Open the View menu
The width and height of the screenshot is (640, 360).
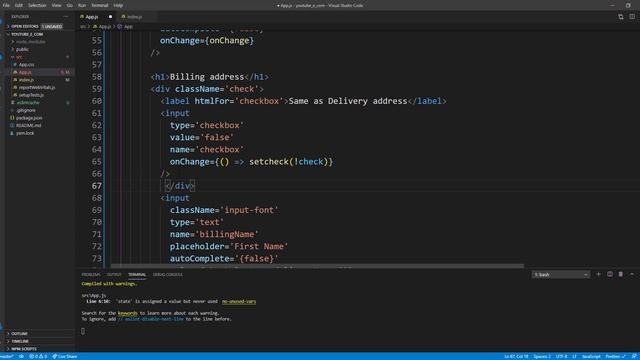pyautogui.click(x=56, y=5)
